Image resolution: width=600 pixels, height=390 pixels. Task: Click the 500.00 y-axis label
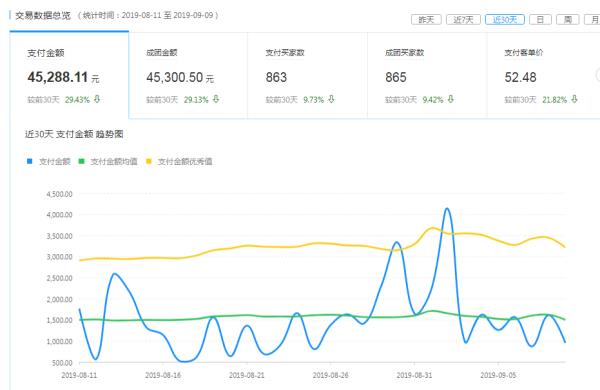(62, 362)
